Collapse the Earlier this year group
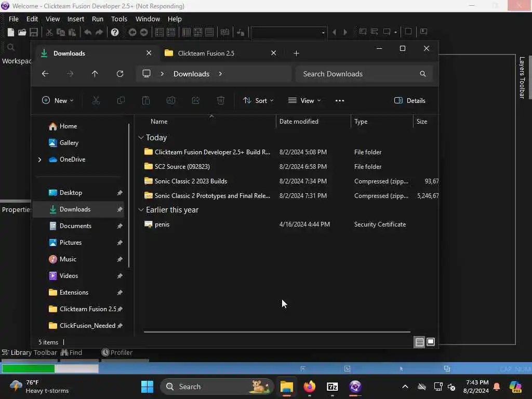Image resolution: width=532 pixels, height=399 pixels. click(x=141, y=210)
